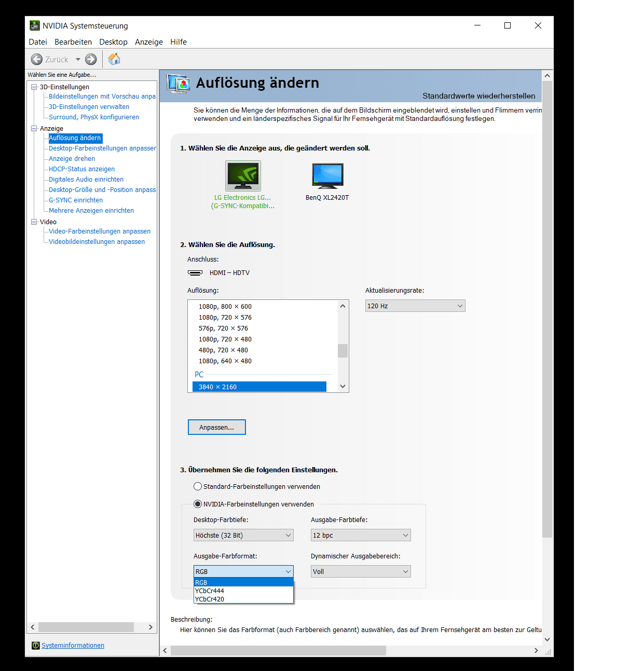Open the home icon in toolbar
This screenshot has height=671, width=644.
(114, 59)
